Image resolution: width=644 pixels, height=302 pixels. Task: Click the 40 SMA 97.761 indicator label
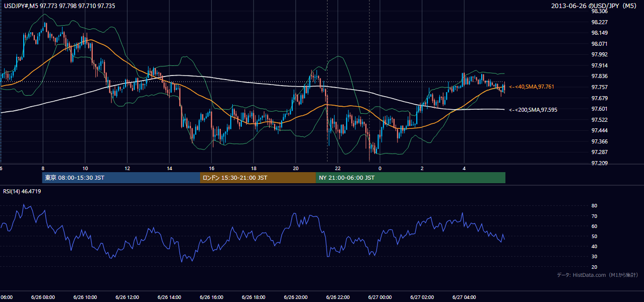pos(532,87)
